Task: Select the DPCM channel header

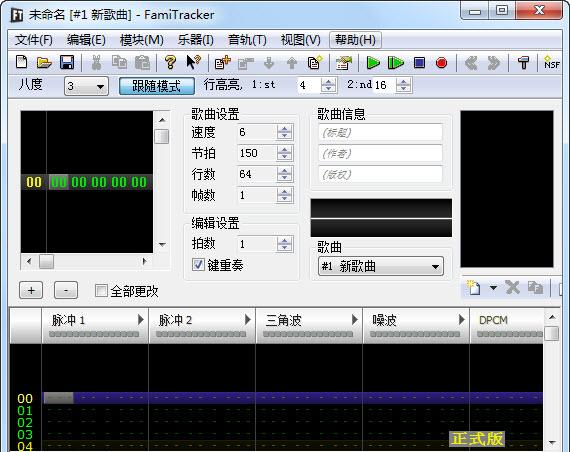Action: click(x=507, y=325)
